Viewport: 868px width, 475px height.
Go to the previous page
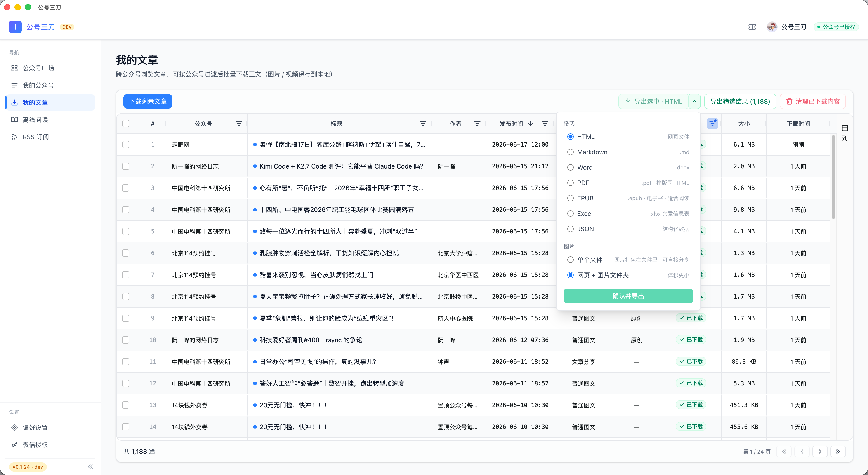click(x=802, y=451)
